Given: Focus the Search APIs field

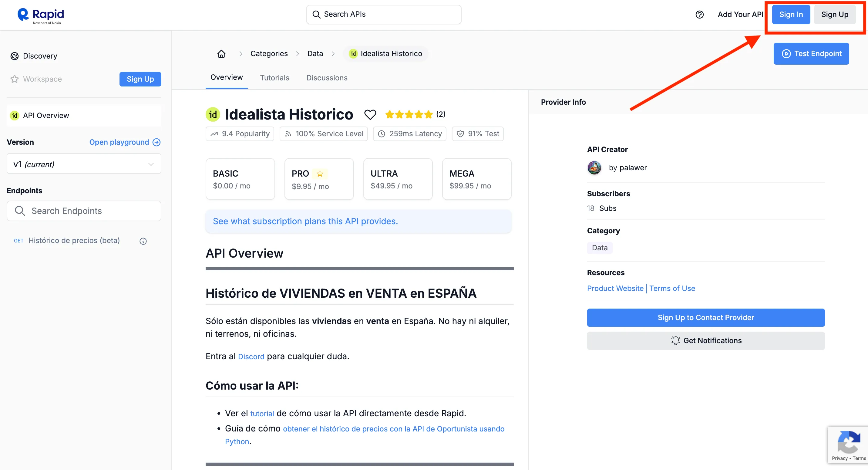Looking at the screenshot, I should (383, 15).
